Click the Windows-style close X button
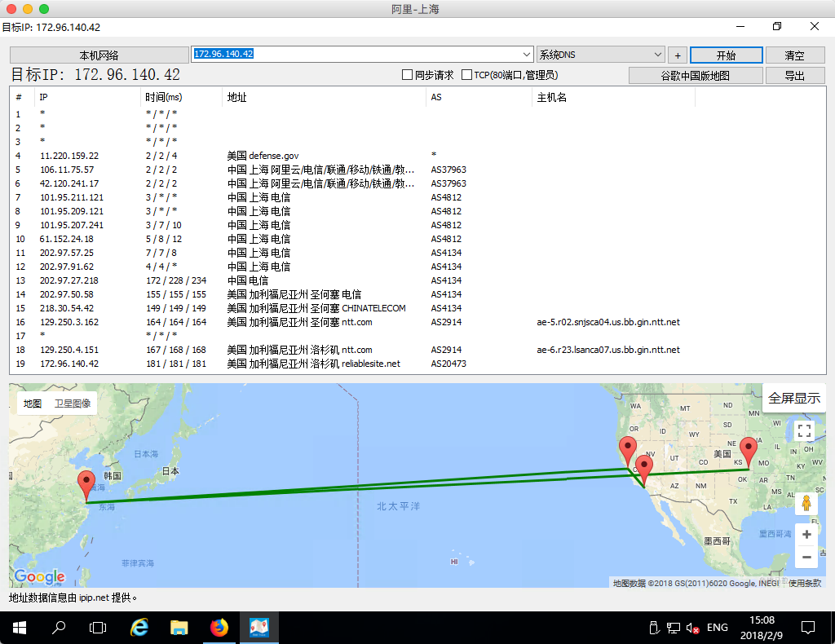Viewport: 835px width, 644px height. tap(815, 26)
